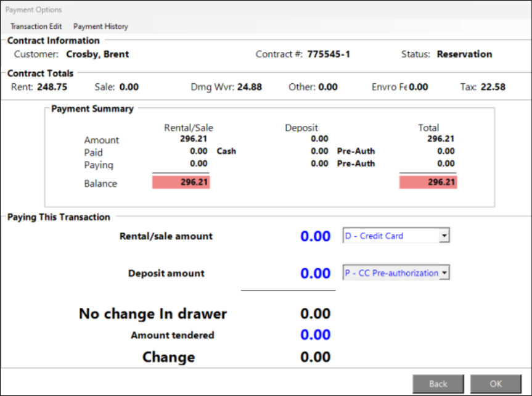532x396 pixels.
Task: Click the Payment Options window title
Action: 34,10
